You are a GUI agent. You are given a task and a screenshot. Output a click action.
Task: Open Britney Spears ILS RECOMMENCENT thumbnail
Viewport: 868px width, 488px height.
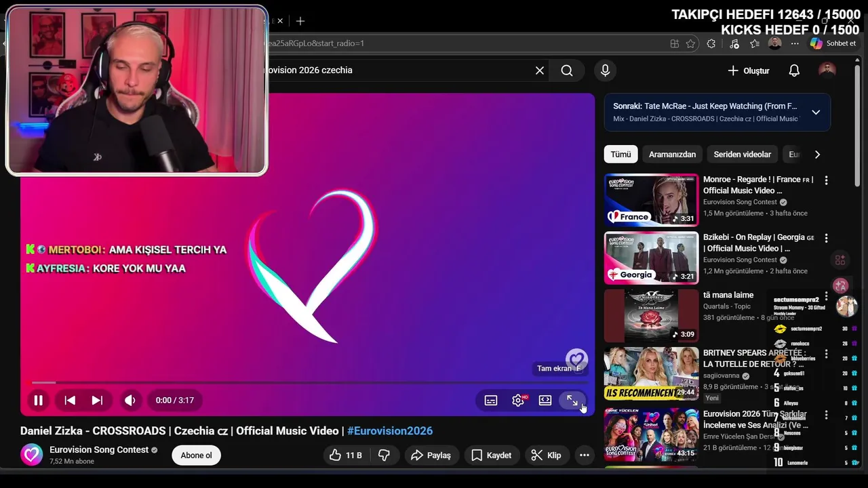pyautogui.click(x=651, y=373)
